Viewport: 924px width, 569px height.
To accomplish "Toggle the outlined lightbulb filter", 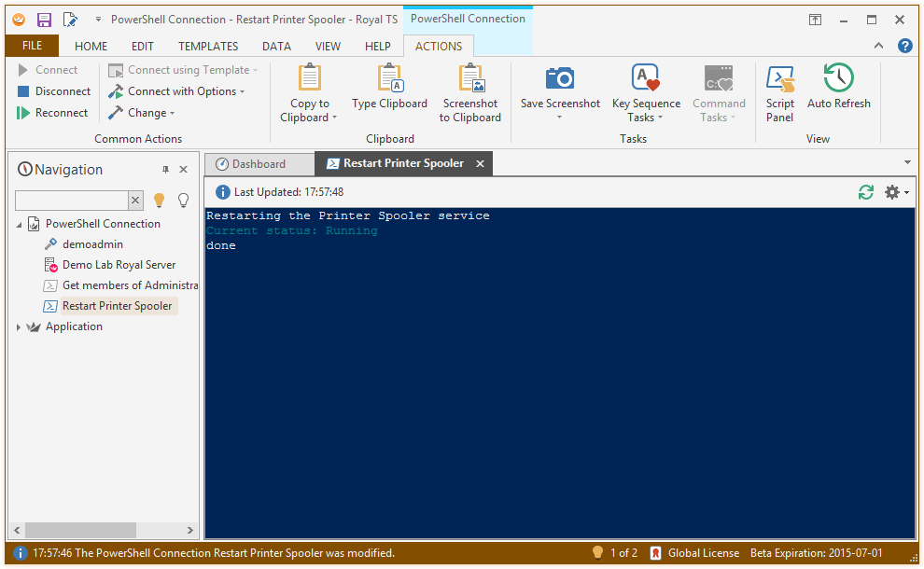I will [x=183, y=201].
